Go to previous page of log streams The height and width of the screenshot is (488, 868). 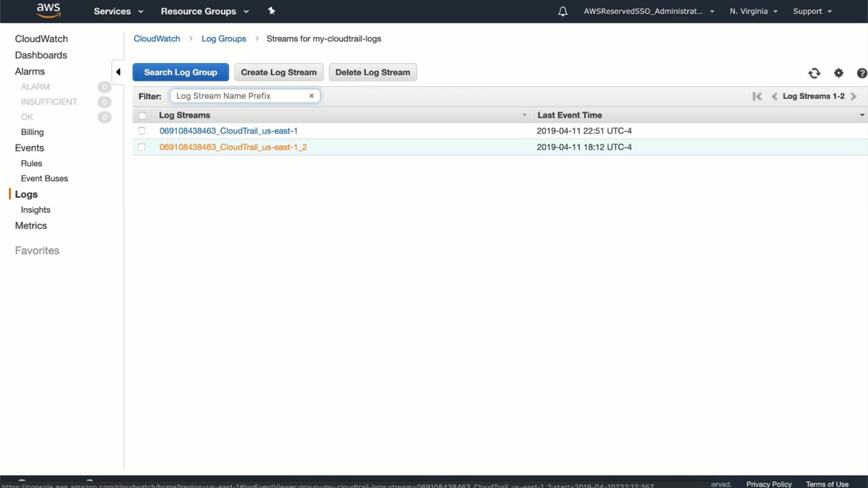[774, 96]
